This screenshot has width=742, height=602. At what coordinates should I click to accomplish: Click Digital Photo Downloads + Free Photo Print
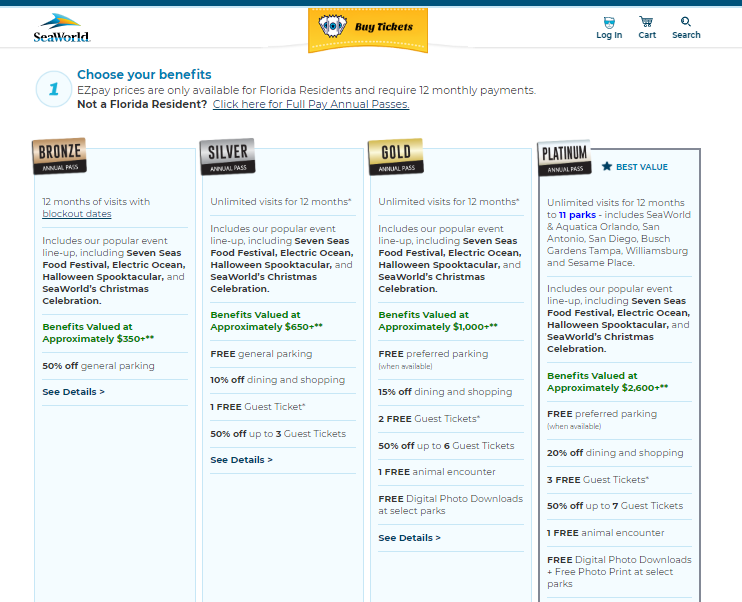[619, 572]
